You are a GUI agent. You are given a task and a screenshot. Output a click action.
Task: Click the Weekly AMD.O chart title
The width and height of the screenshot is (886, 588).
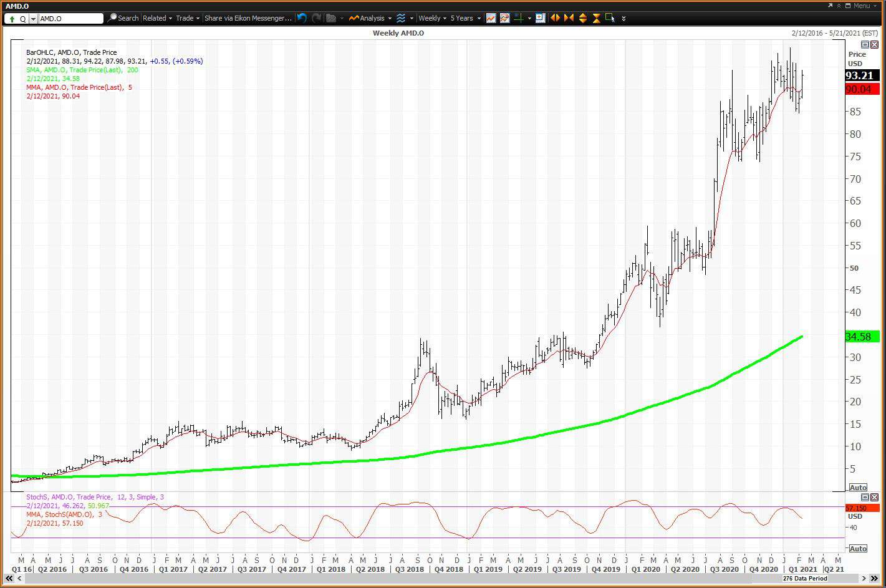pyautogui.click(x=398, y=32)
